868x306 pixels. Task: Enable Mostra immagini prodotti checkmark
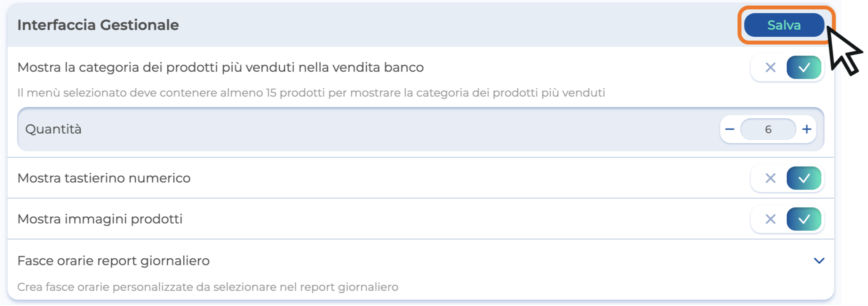click(804, 219)
